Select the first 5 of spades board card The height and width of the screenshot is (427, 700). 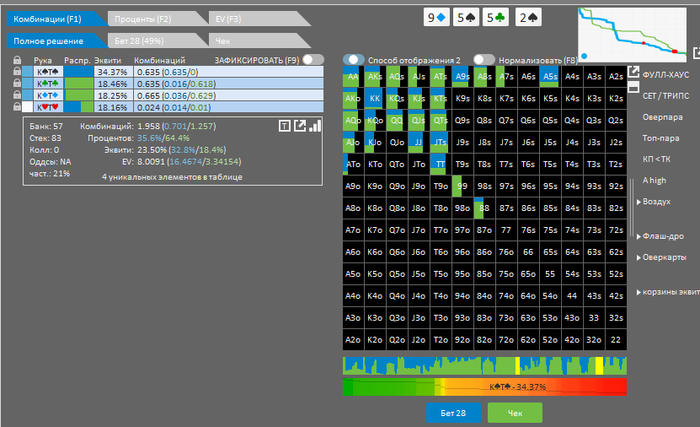coord(466,18)
